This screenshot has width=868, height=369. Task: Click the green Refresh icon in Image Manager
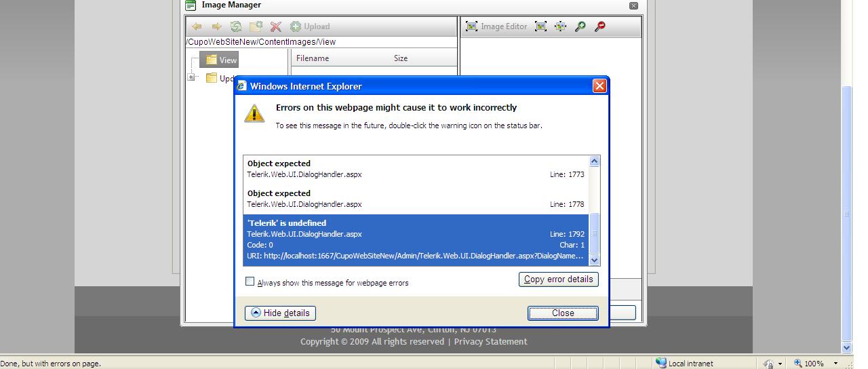pos(236,26)
